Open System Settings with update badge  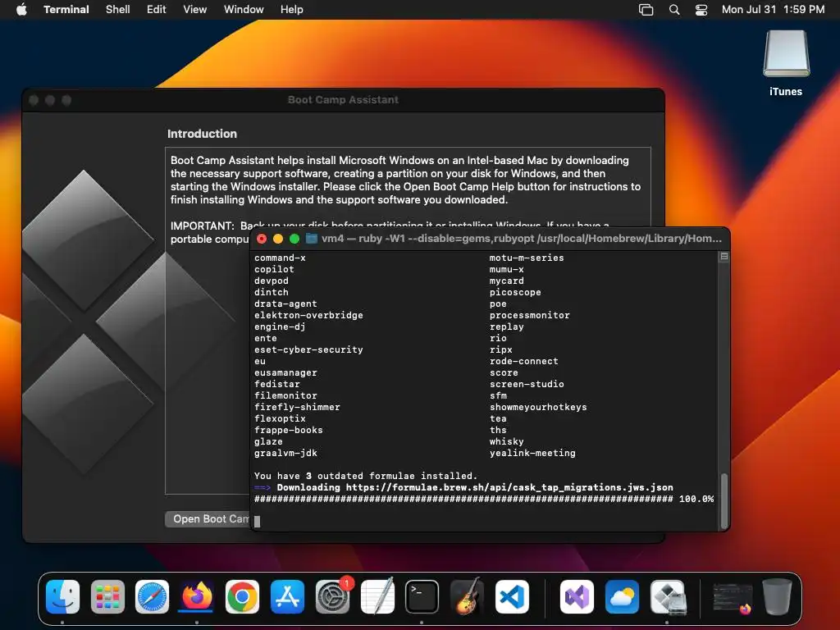(x=333, y=597)
